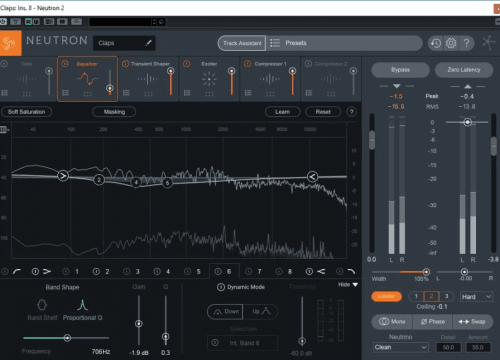Toggle the Gate module power button

point(4,64)
